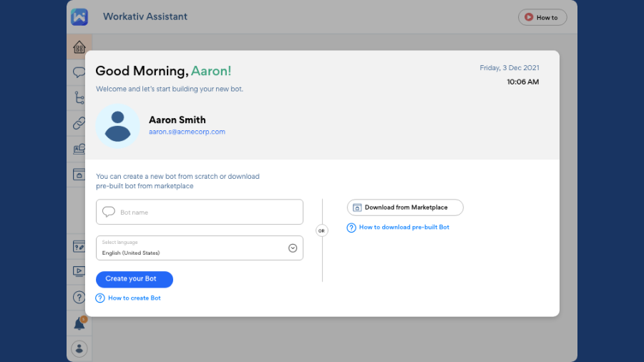Open How to download pre-built Bot link

click(404, 228)
